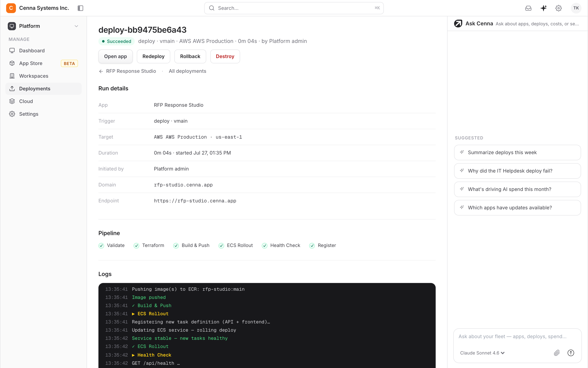Attach a file with the paperclip icon
This screenshot has width=588, height=368.
557,353
